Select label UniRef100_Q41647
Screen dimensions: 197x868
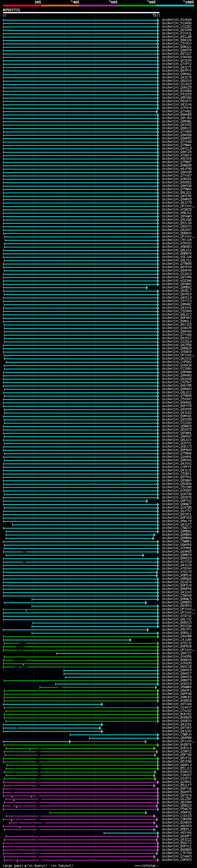177,230
